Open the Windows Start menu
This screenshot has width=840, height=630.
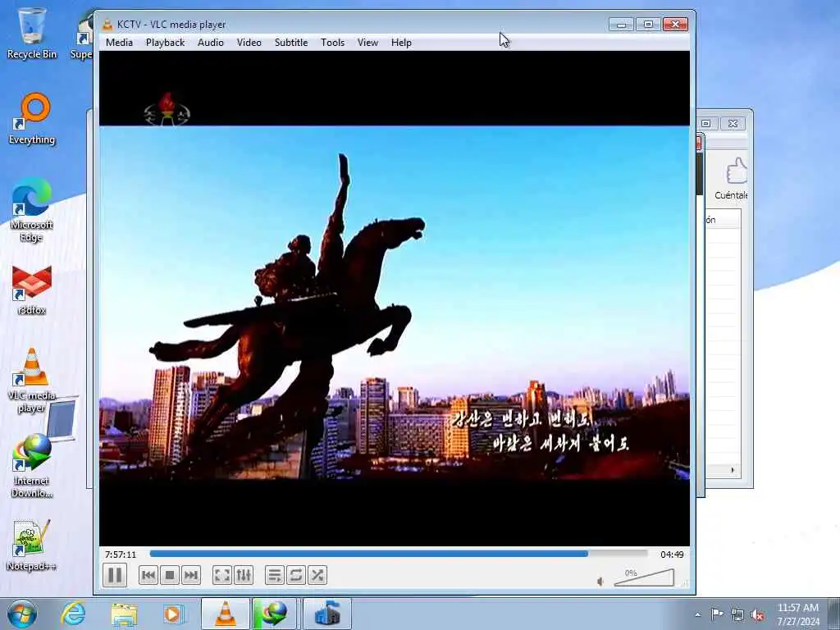click(x=22, y=614)
